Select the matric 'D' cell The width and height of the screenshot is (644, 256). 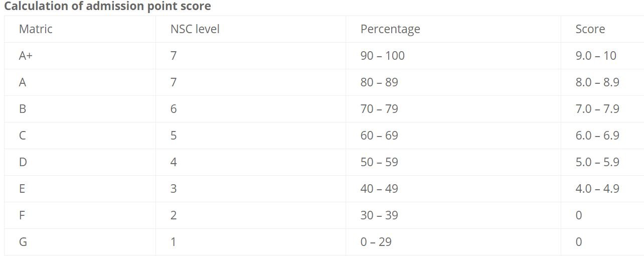(x=23, y=162)
